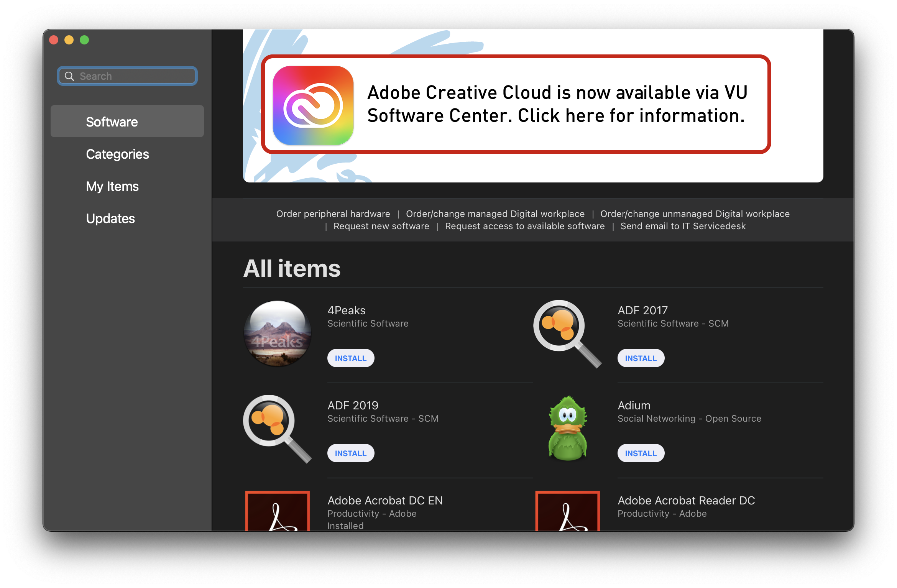Viewport: 897px width, 588px height.
Task: Click 'Social Networking - Open Source' subtitle
Action: coord(690,418)
